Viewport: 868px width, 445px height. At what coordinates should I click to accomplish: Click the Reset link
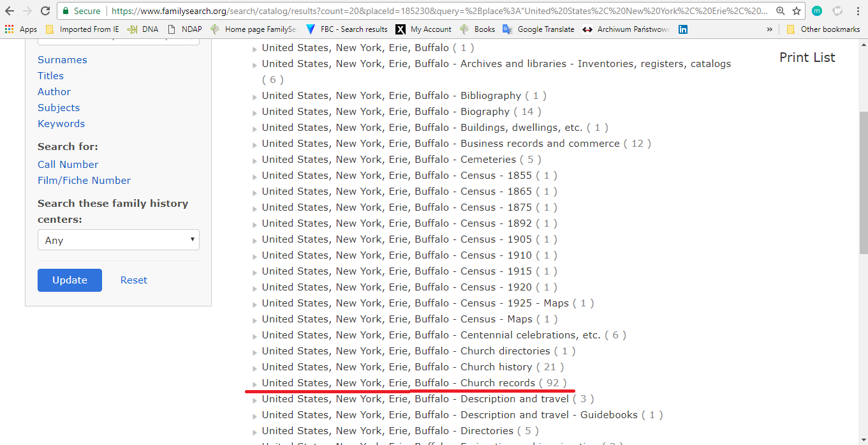133,280
